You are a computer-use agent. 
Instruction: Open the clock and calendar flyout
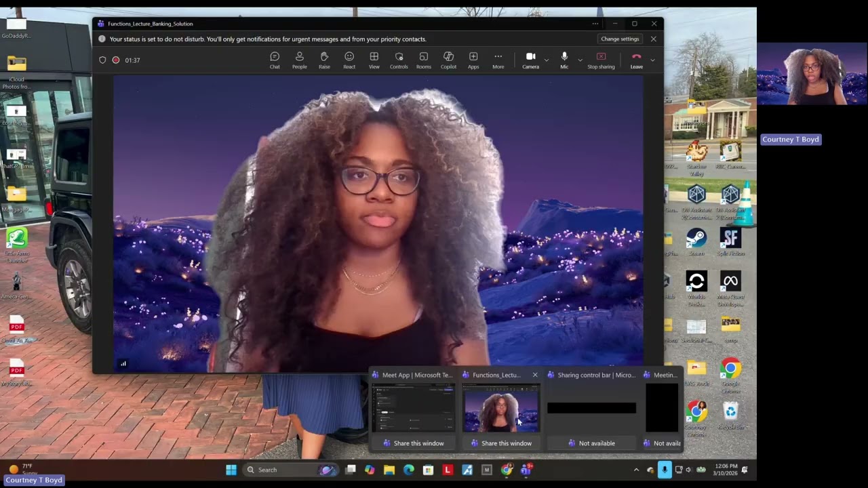tap(724, 470)
